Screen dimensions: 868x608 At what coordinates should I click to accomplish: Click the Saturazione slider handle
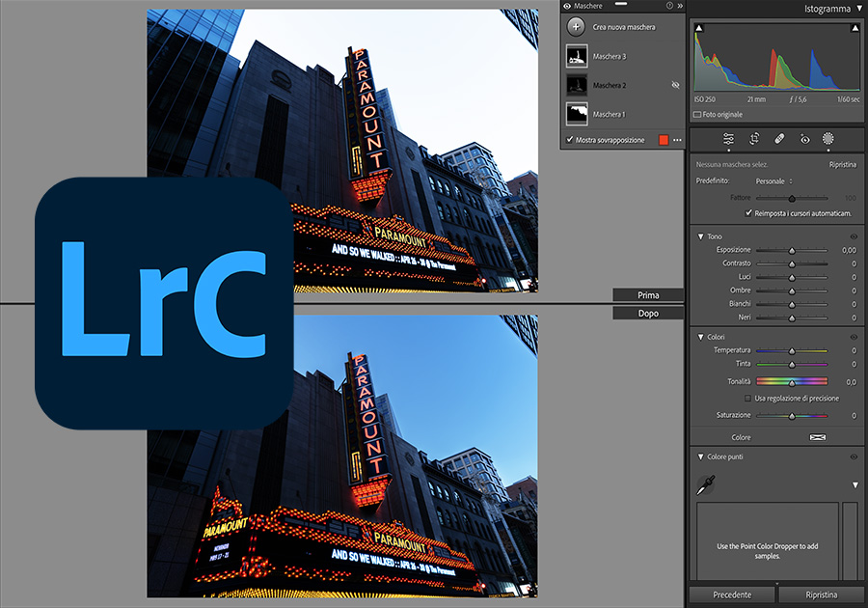[x=792, y=415]
